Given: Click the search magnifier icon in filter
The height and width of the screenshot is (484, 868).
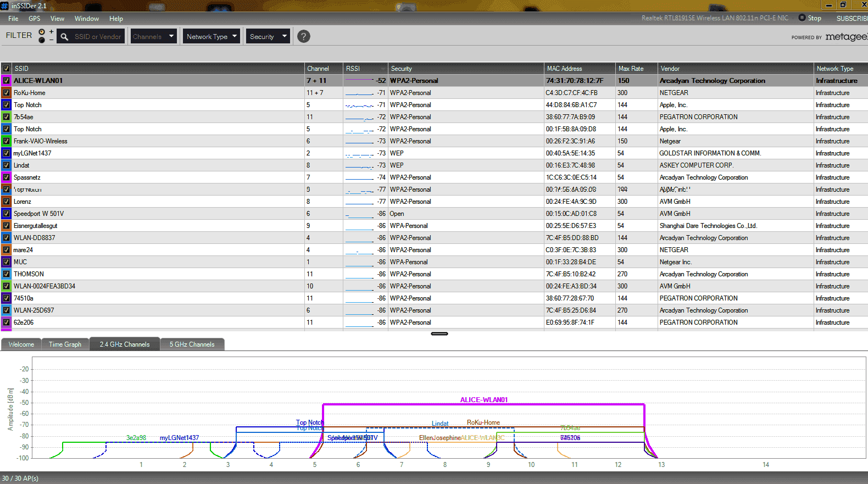Looking at the screenshot, I should click(64, 37).
